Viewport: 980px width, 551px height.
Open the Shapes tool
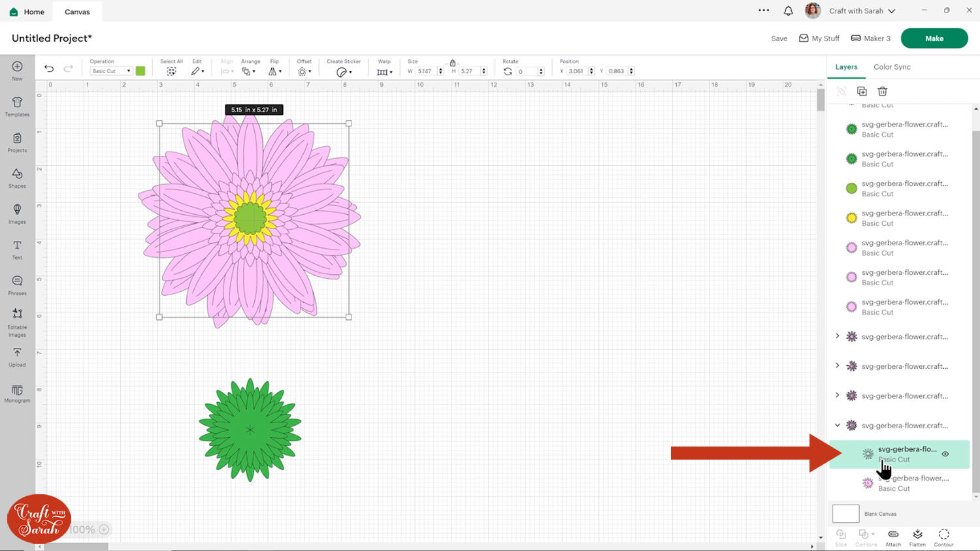[17, 178]
